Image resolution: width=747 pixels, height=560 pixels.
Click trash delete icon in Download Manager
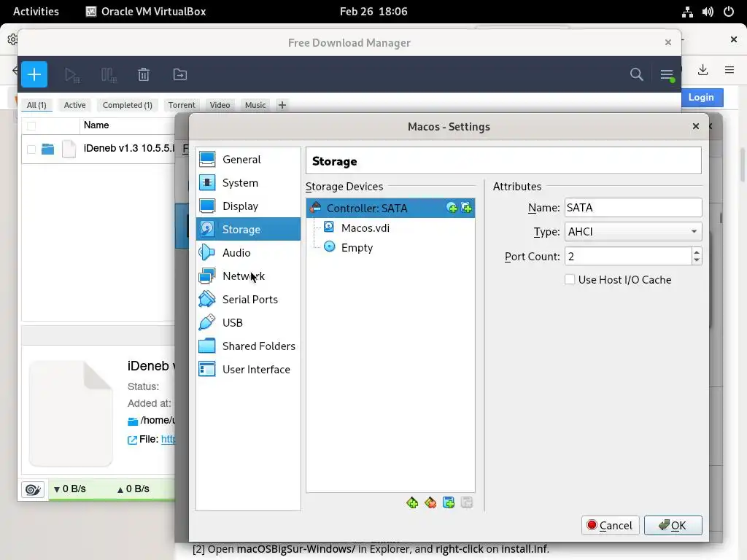144,75
